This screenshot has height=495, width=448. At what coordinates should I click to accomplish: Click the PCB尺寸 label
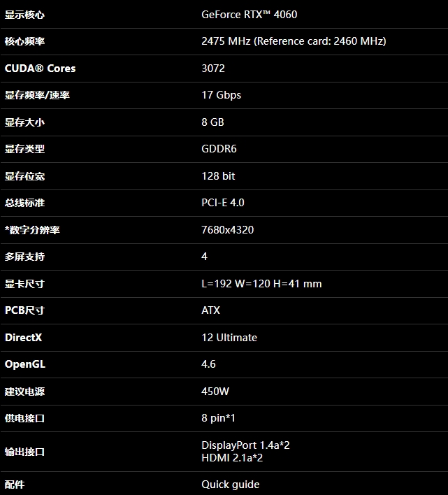coord(24,310)
